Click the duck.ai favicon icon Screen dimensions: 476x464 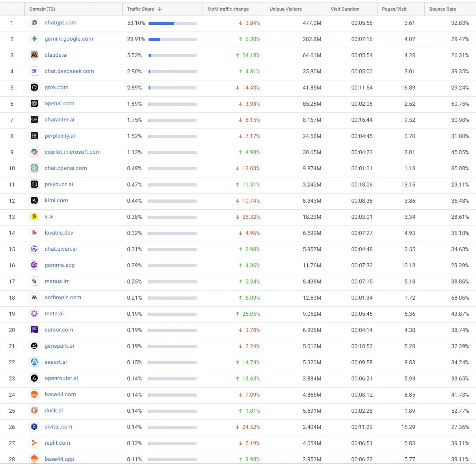point(34,411)
